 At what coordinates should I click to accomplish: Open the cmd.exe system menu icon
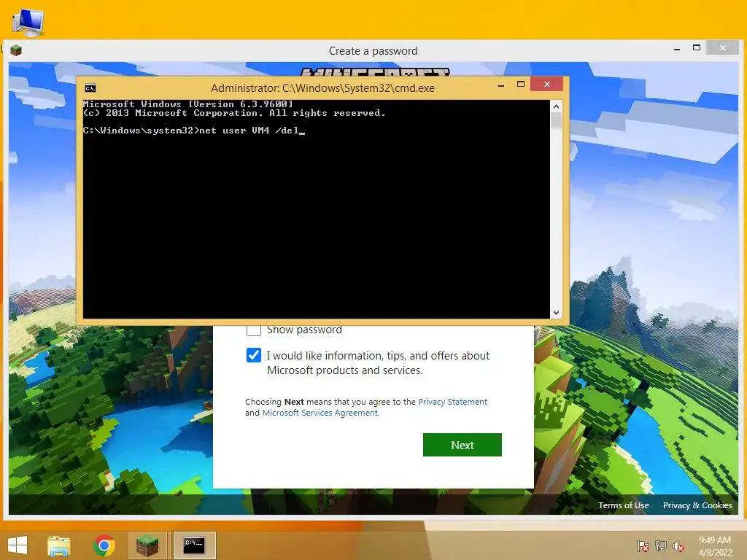[90, 88]
